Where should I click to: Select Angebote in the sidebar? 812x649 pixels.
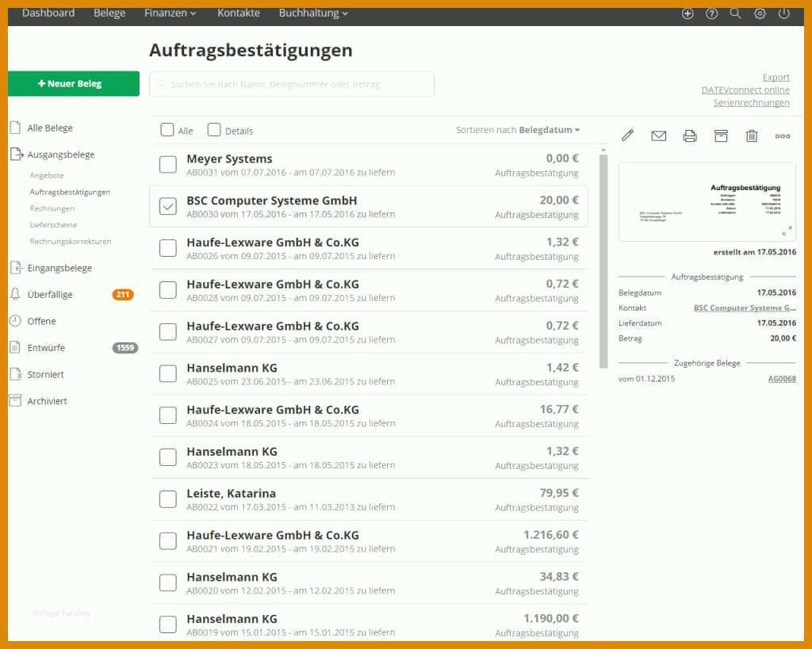[47, 175]
